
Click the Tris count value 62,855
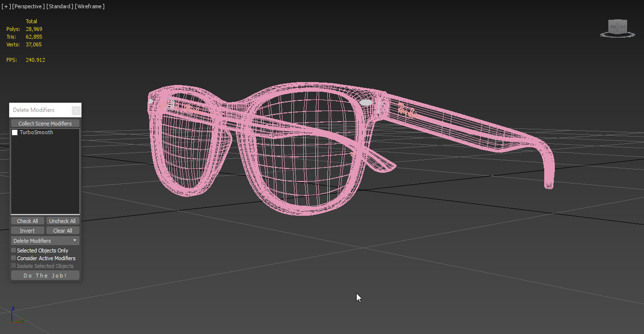(x=34, y=37)
